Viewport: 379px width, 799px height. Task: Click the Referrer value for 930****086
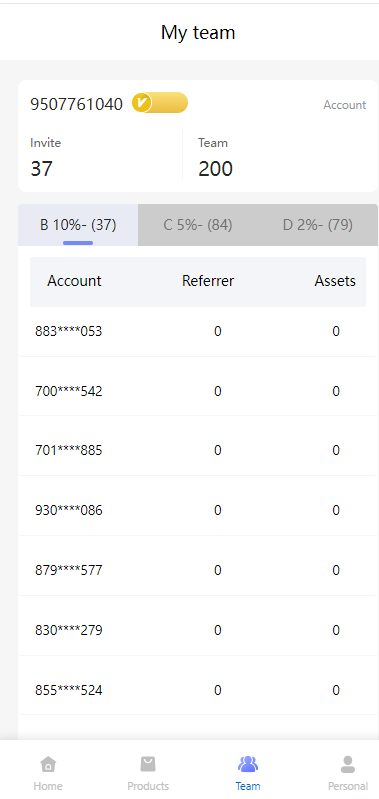point(218,510)
